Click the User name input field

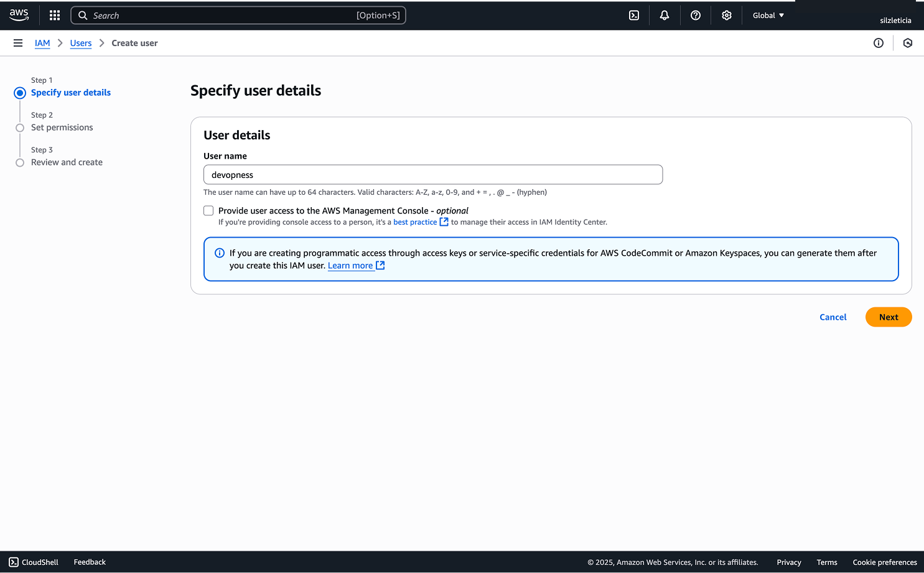point(432,175)
